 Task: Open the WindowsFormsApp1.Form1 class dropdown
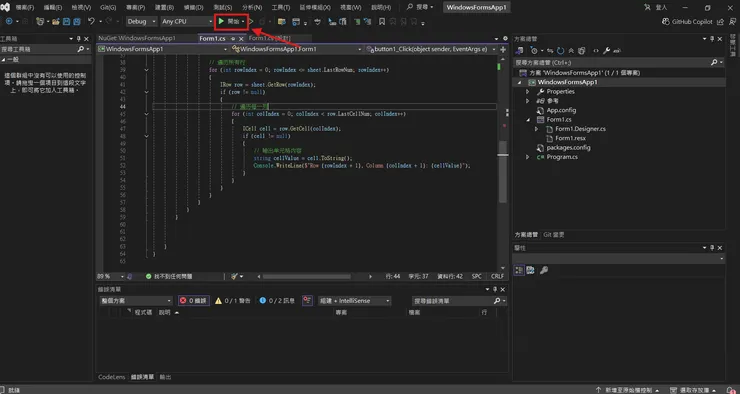(x=296, y=49)
